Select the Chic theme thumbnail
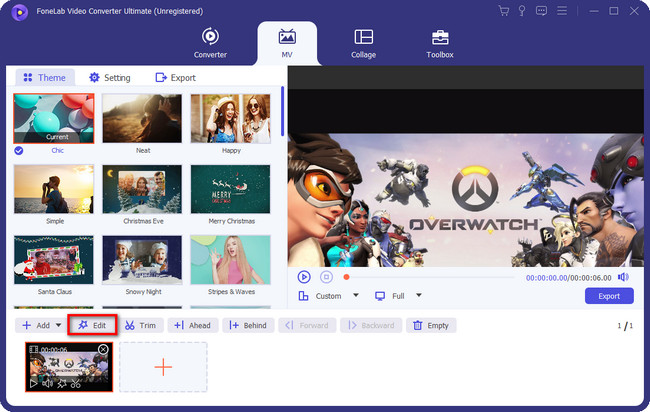This screenshot has height=412, width=650. 54,119
